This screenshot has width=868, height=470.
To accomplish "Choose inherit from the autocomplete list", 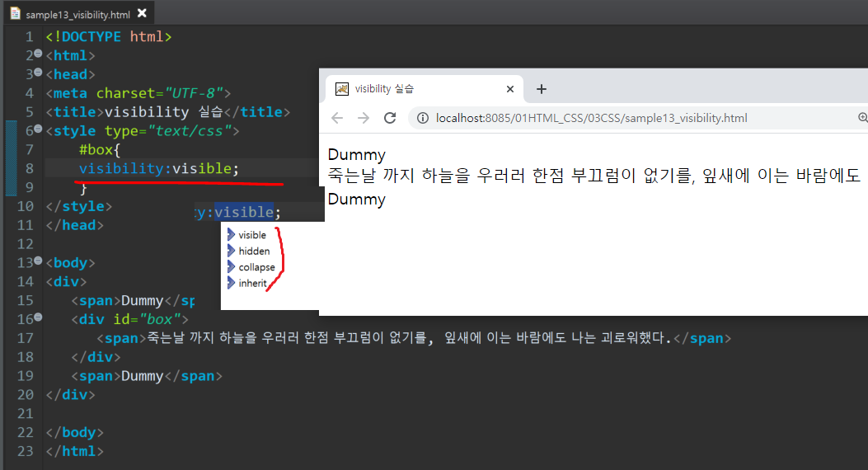I will (x=252, y=283).
